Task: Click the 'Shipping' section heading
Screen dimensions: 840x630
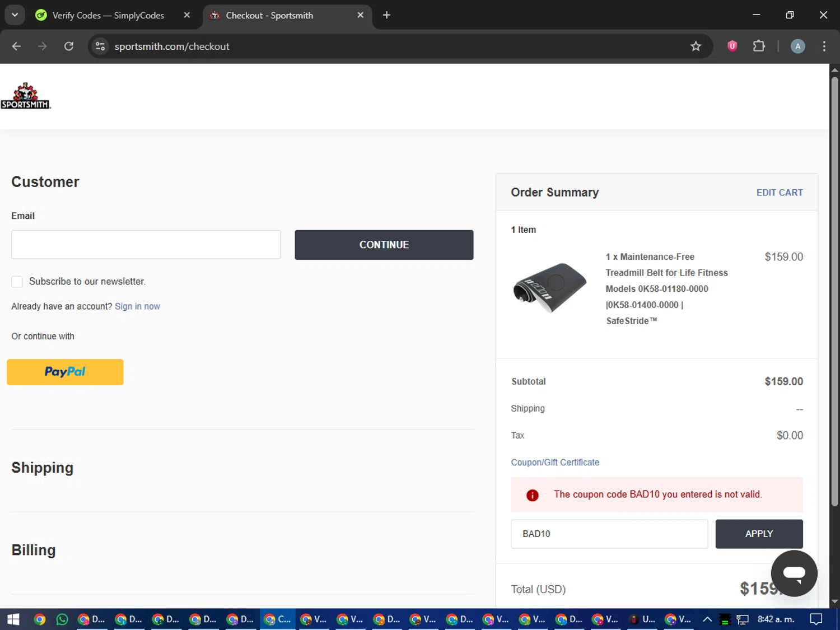Action: pyautogui.click(x=43, y=468)
